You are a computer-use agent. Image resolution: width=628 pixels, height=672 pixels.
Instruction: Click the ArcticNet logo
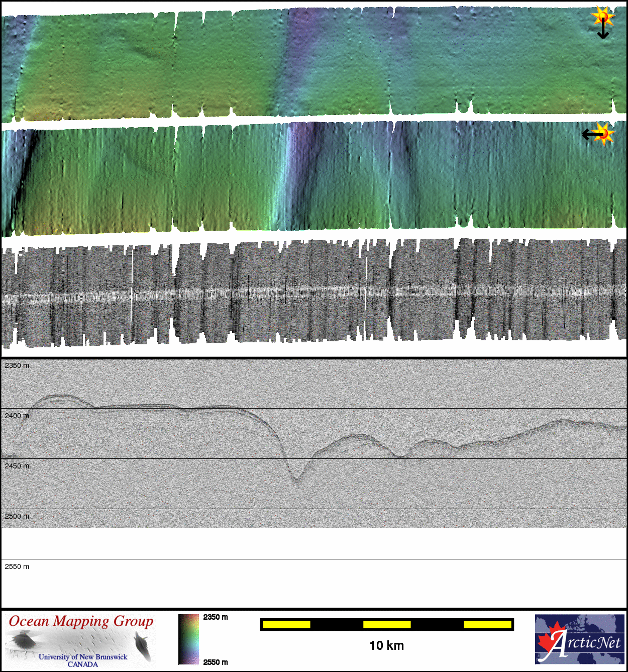(580, 639)
